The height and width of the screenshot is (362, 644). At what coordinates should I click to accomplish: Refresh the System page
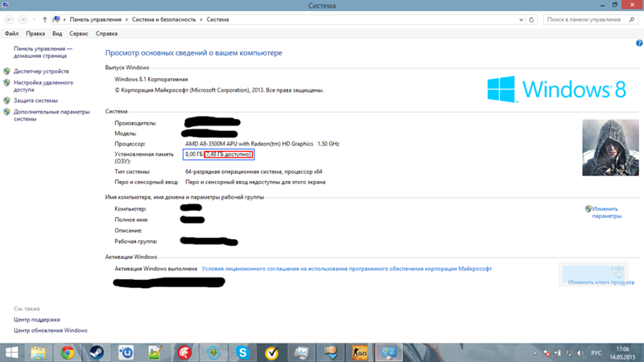tap(531, 19)
